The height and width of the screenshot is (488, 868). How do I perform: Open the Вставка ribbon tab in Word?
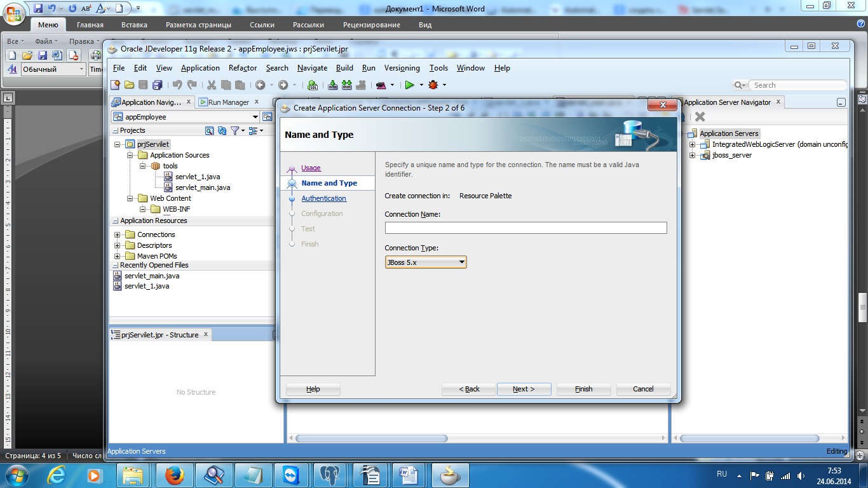pyautogui.click(x=134, y=25)
